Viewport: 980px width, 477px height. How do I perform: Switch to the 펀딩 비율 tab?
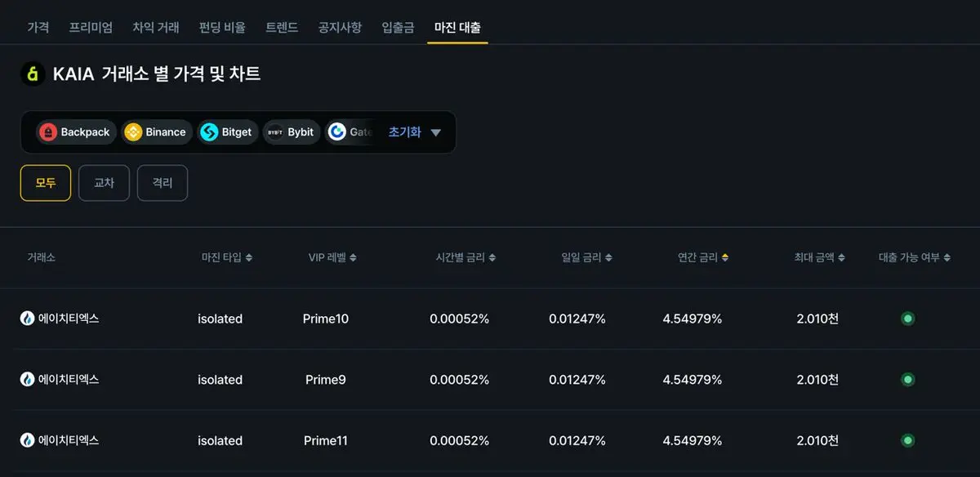click(x=222, y=27)
